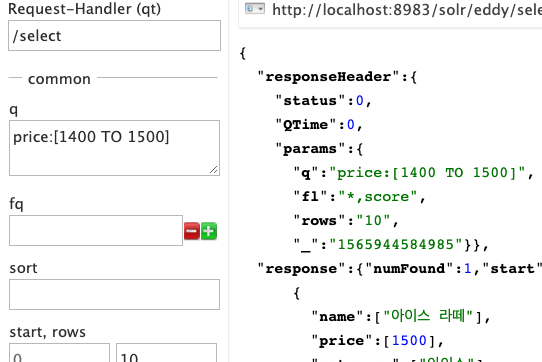This screenshot has width=542, height=362.
Task: Remove the fq filter with red minus button
Action: coord(191,231)
